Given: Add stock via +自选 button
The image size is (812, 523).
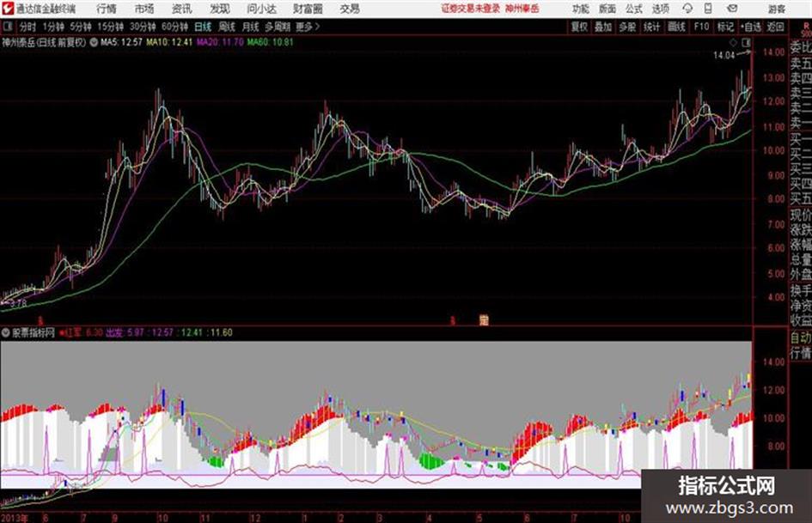Looking at the screenshot, I should click(751, 27).
